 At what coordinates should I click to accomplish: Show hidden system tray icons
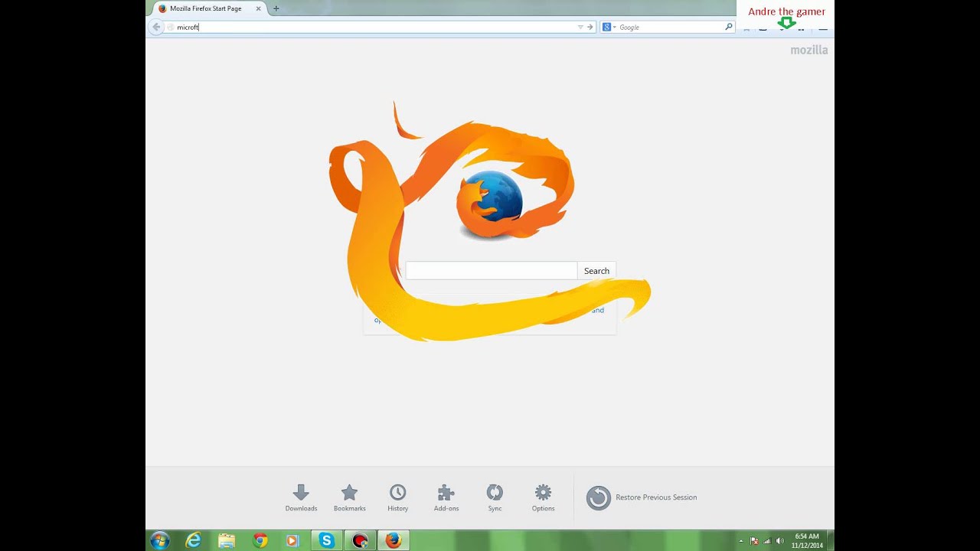741,541
